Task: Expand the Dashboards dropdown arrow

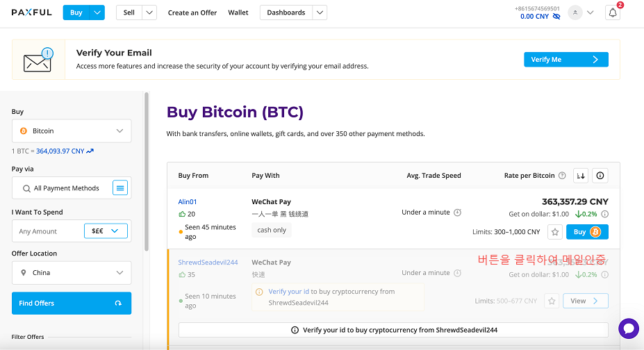Action: [320, 12]
